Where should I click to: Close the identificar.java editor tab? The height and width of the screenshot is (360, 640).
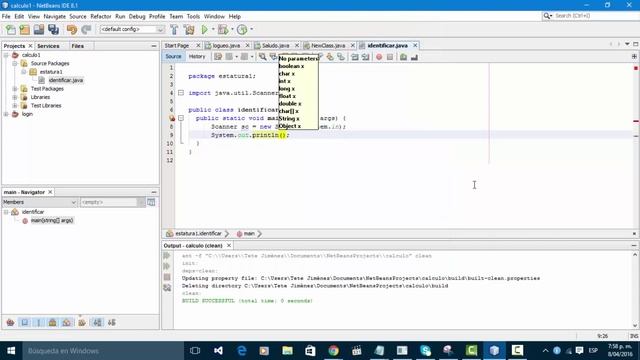point(415,45)
